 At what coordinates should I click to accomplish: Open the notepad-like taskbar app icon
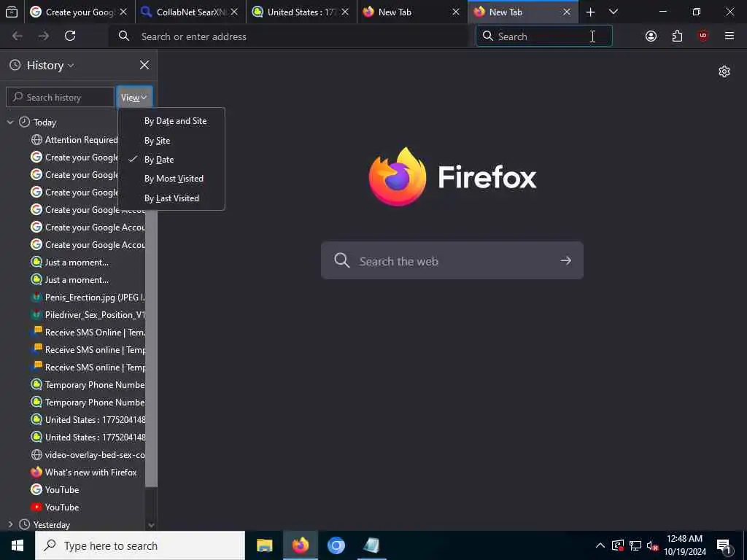[371, 545]
